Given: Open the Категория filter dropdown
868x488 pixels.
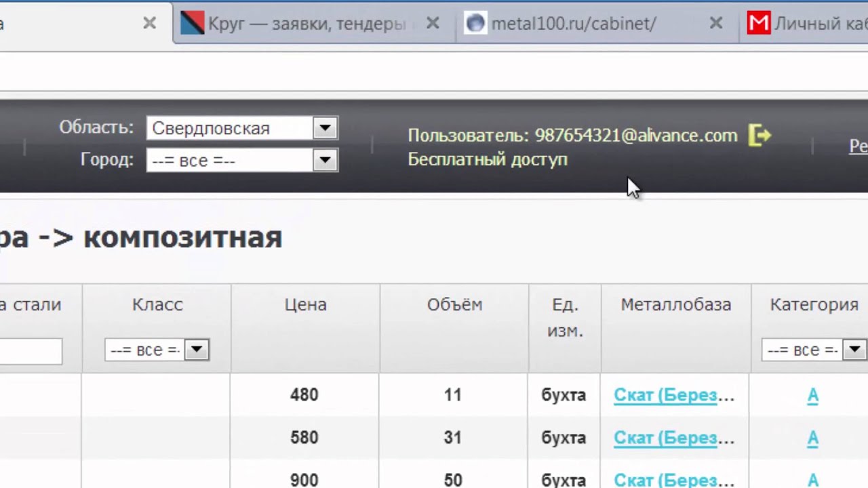Looking at the screenshot, I should (x=814, y=350).
